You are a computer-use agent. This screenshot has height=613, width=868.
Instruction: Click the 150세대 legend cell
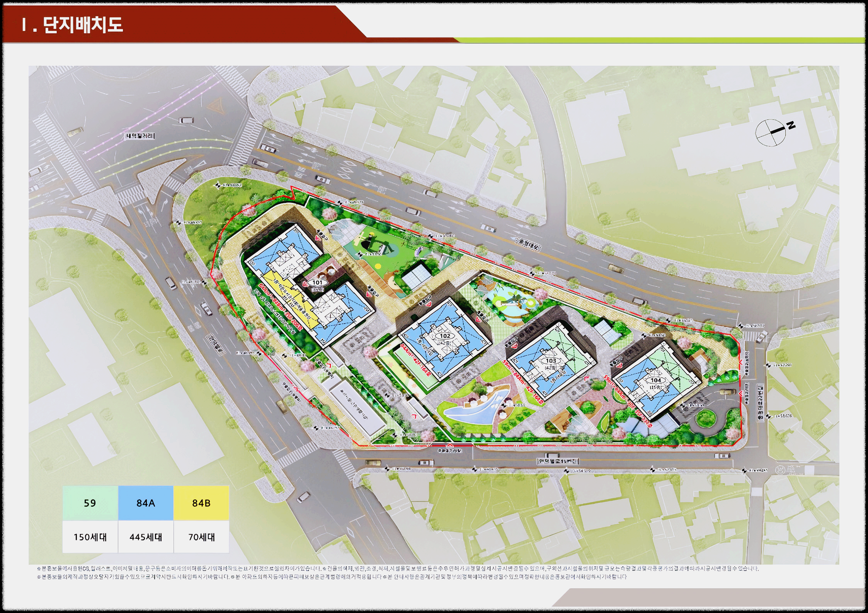(x=90, y=537)
